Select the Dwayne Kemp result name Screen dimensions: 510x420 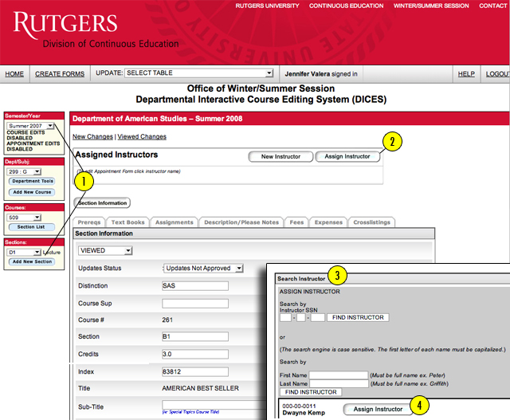pyautogui.click(x=304, y=413)
